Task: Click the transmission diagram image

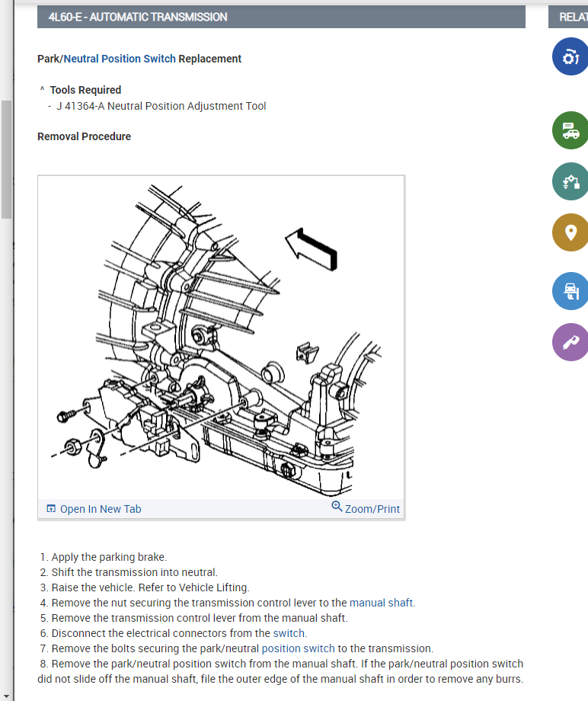Action: coord(221,338)
